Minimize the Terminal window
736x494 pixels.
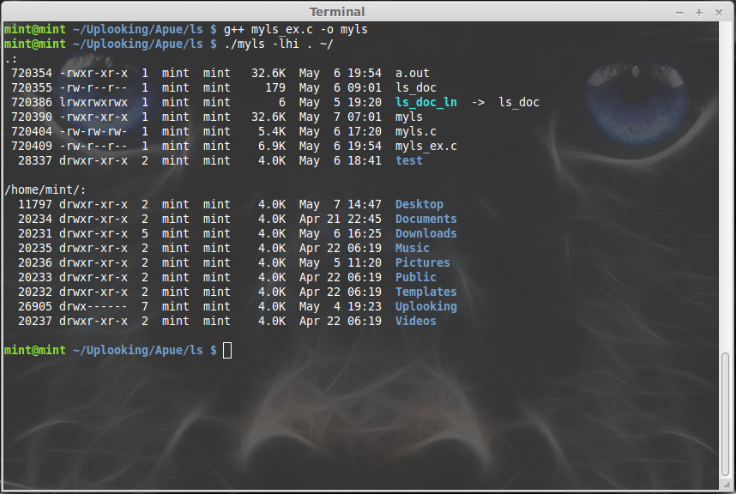679,13
